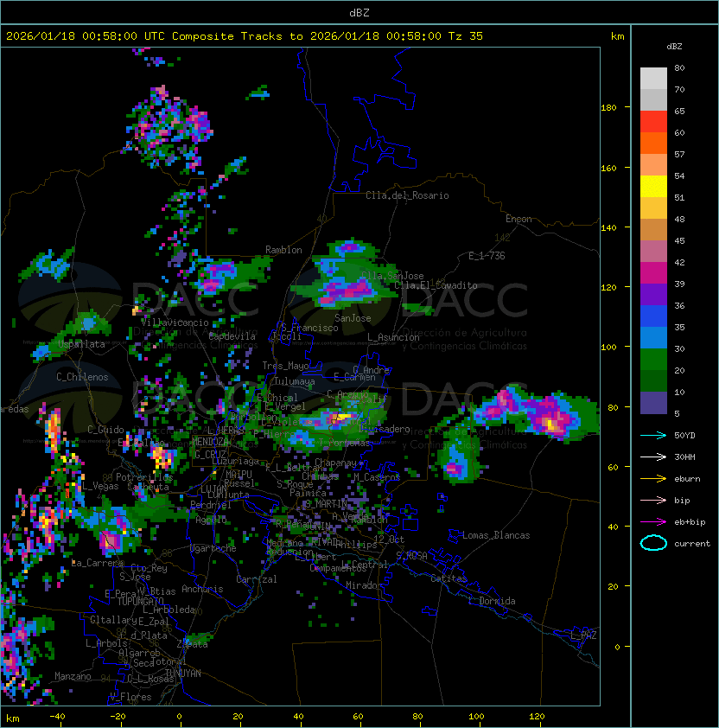Click the magenta eb+bip arrow in legend
This screenshot has height=728, width=719.
[653, 522]
